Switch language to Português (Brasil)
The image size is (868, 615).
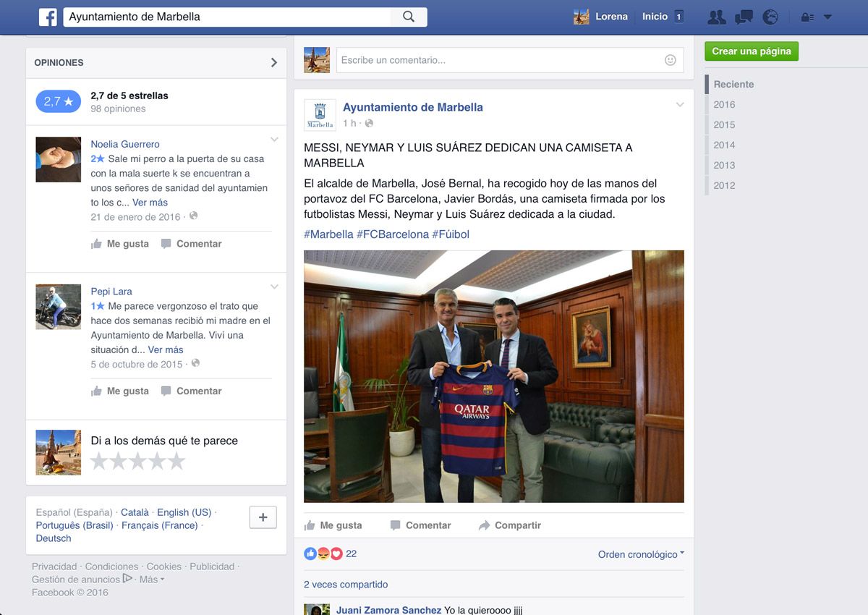tap(75, 525)
